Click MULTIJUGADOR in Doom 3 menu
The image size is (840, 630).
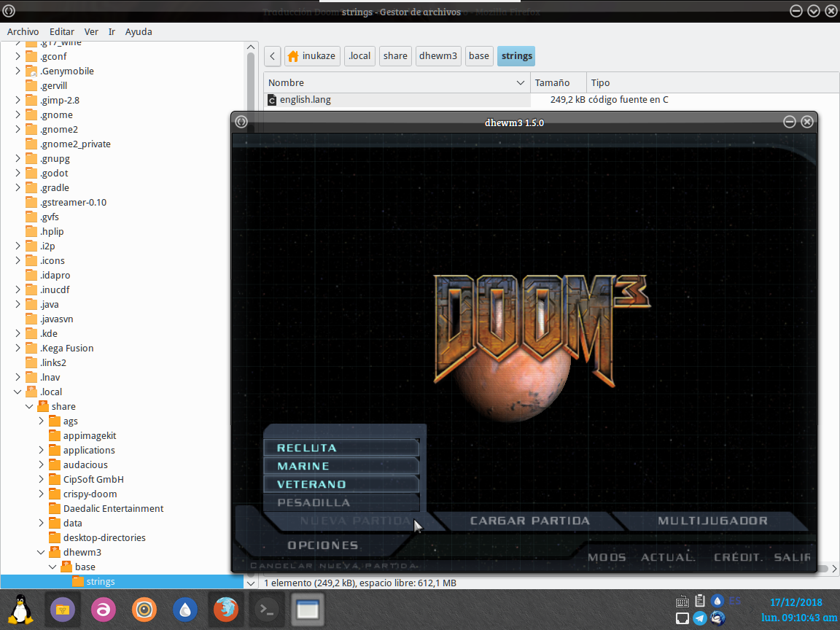(x=712, y=521)
